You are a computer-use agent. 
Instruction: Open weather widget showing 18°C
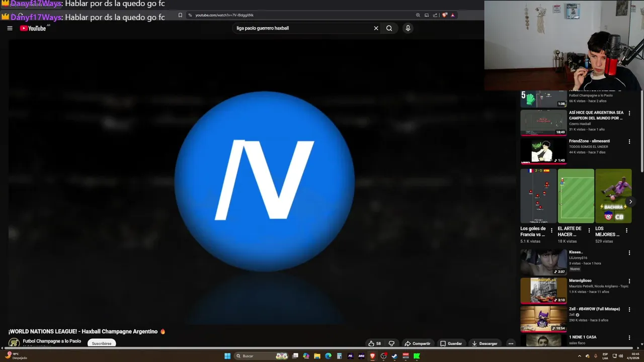tap(16, 356)
